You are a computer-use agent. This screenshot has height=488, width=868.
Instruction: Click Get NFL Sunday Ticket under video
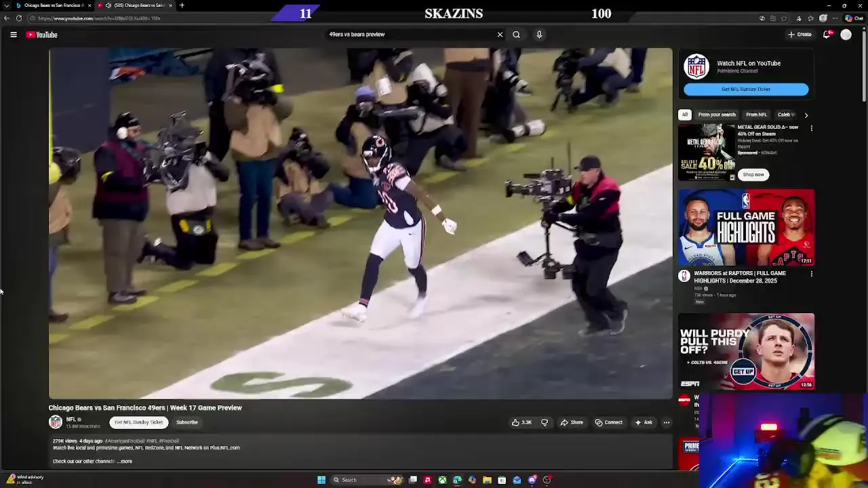click(139, 422)
